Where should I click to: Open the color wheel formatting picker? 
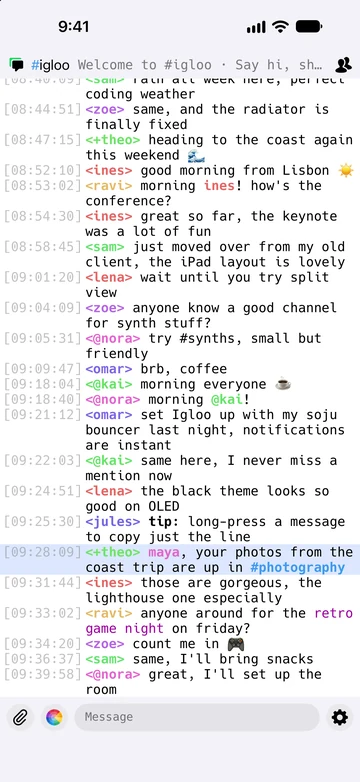point(54,718)
